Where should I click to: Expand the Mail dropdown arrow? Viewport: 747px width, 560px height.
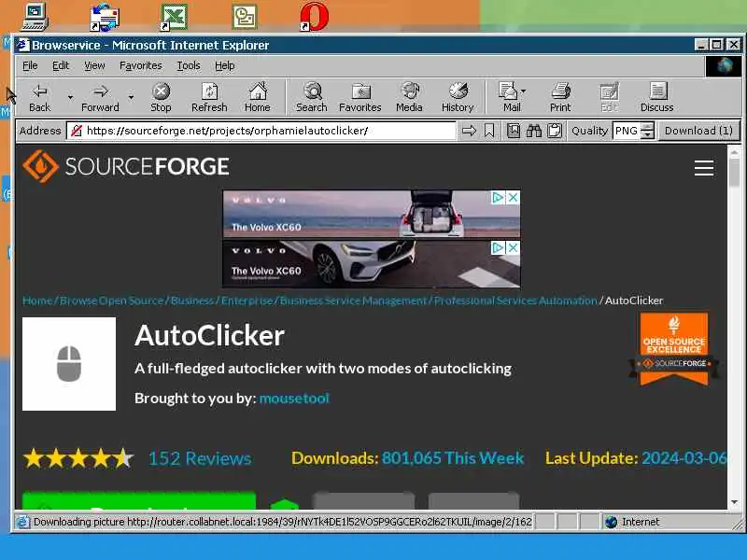(x=524, y=91)
